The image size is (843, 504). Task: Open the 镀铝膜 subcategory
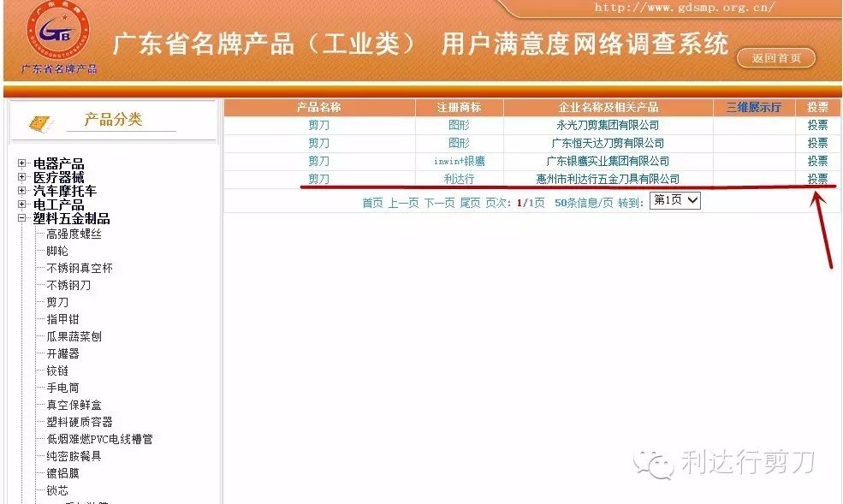tap(62, 473)
